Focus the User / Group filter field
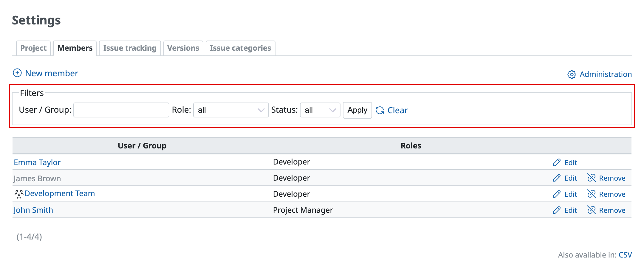The width and height of the screenshot is (644, 276). [x=121, y=110]
